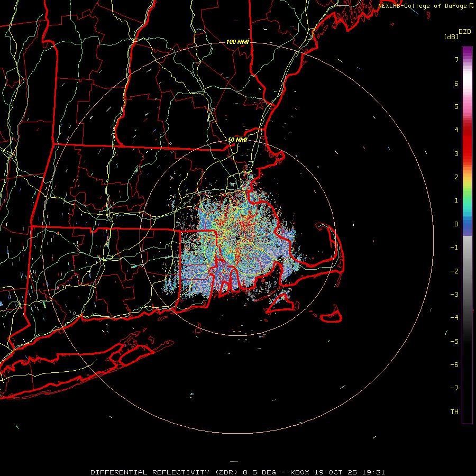Screen dimensions: 476x476
Task: Click the "50 NMI" range ring label
Action: point(237,140)
